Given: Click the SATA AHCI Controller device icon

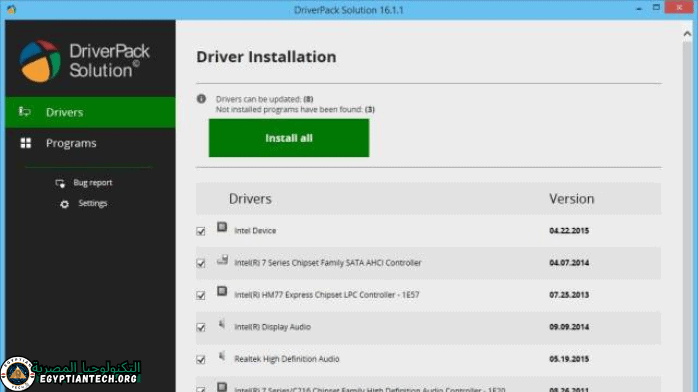Looking at the screenshot, I should (x=222, y=259).
